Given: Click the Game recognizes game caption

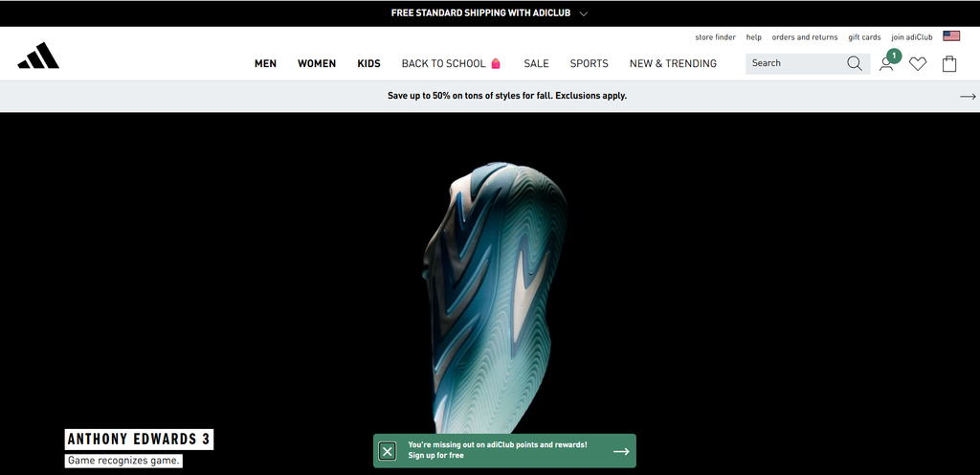Looking at the screenshot, I should [x=123, y=461].
